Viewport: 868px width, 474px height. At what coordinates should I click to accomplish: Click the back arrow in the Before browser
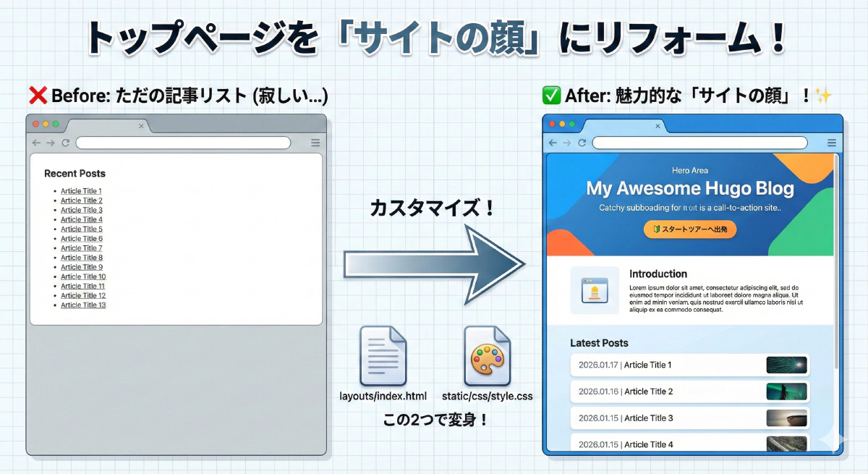coord(35,143)
